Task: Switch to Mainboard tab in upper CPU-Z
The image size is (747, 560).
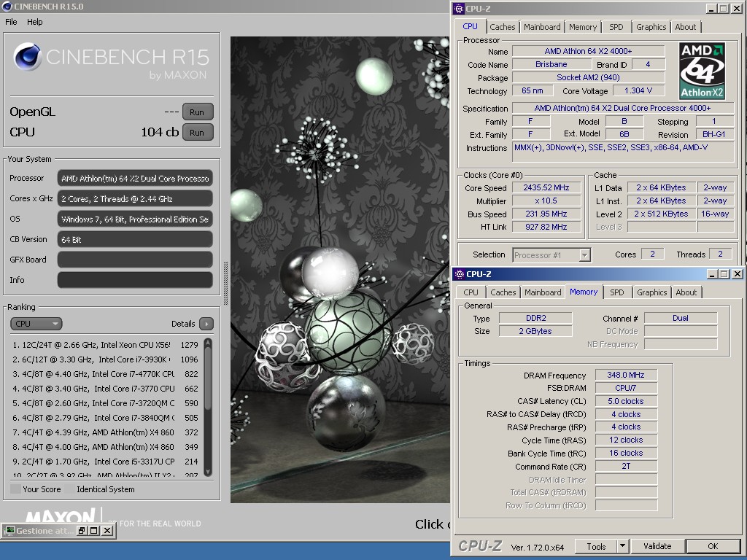Action: (x=542, y=27)
